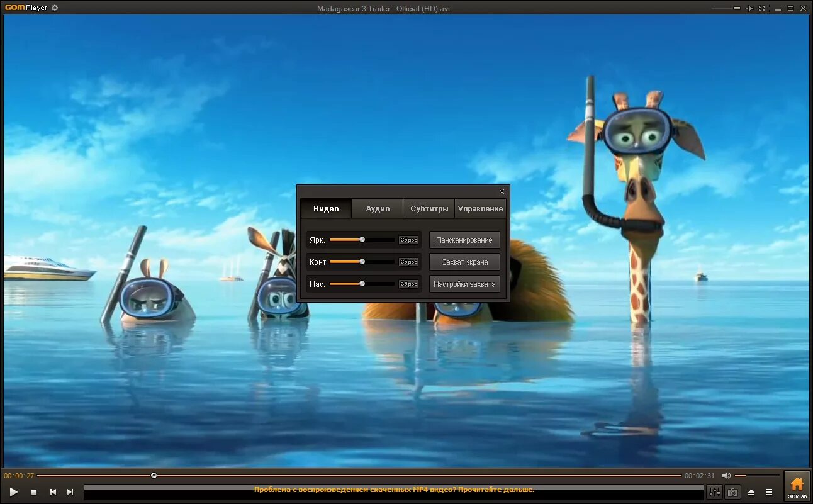Click the total duration 00:02:31
Viewport: 813px width, 504px height.
700,476
